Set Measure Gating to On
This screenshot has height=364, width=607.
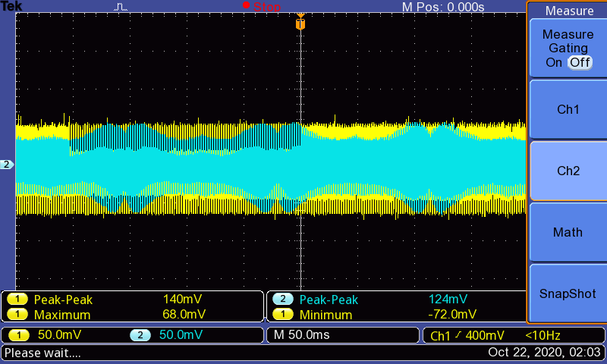point(554,62)
